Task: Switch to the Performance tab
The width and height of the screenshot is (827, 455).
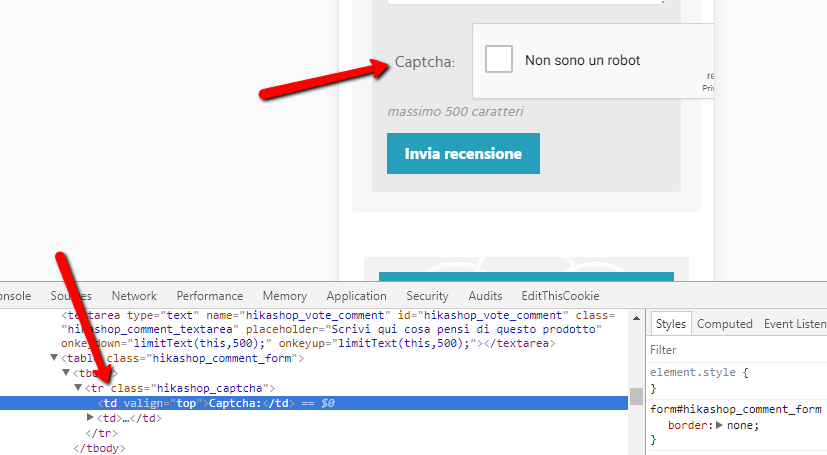Action: click(210, 296)
